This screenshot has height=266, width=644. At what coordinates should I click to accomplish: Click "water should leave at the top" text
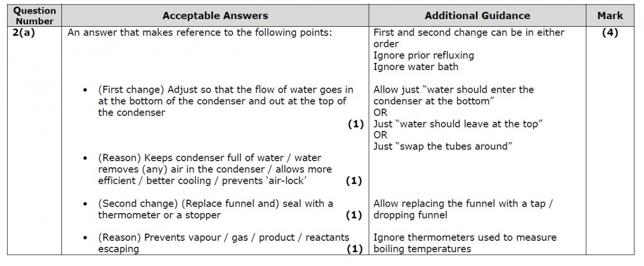tap(458, 124)
